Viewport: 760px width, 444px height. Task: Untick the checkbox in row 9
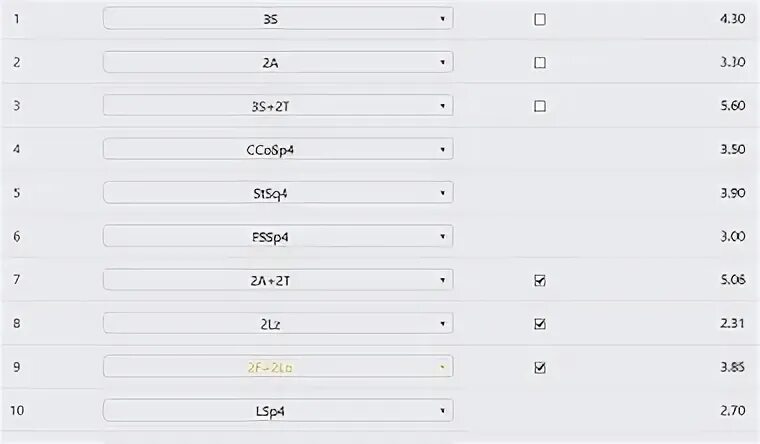[539, 367]
